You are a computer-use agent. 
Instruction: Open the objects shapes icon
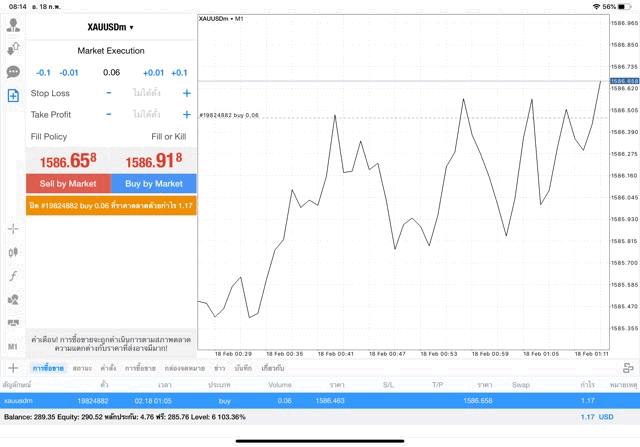(x=13, y=300)
